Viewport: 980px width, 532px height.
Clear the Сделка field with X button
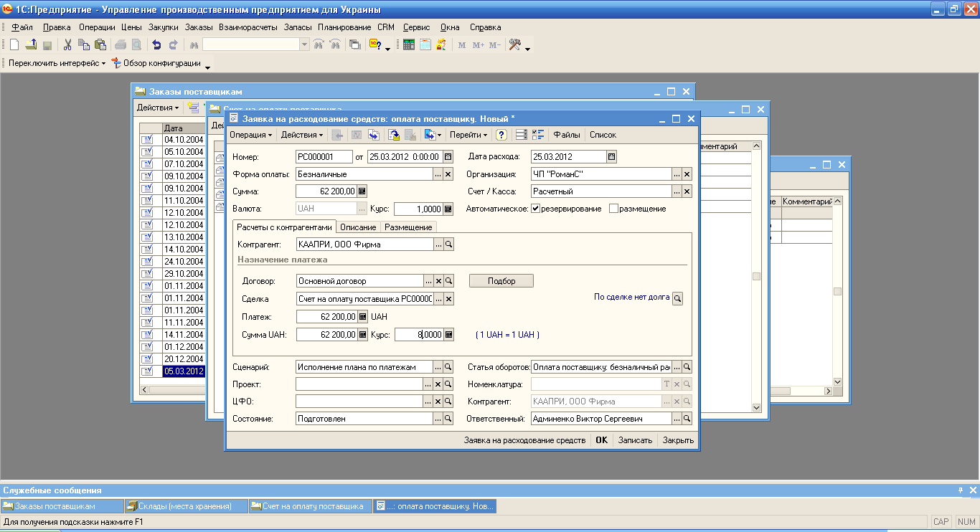point(448,299)
